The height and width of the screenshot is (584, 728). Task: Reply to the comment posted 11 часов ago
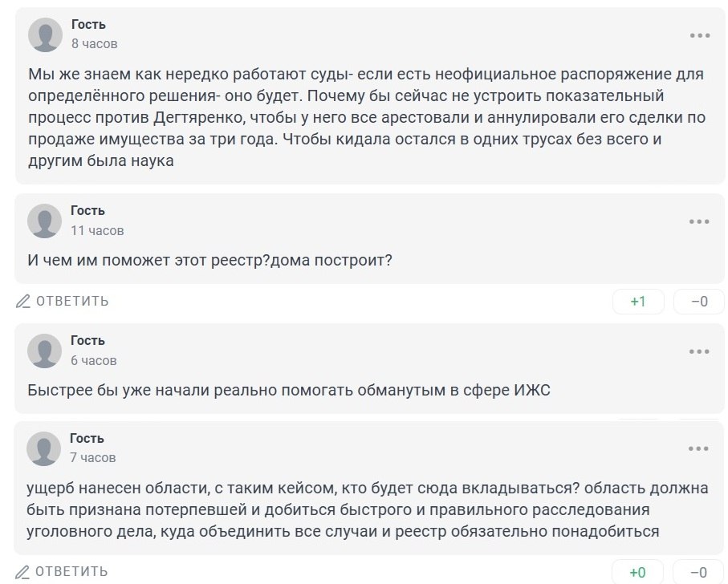coord(63,302)
